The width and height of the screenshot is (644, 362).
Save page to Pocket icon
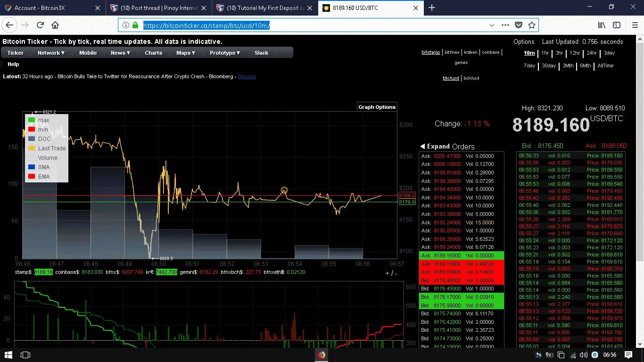[519, 25]
